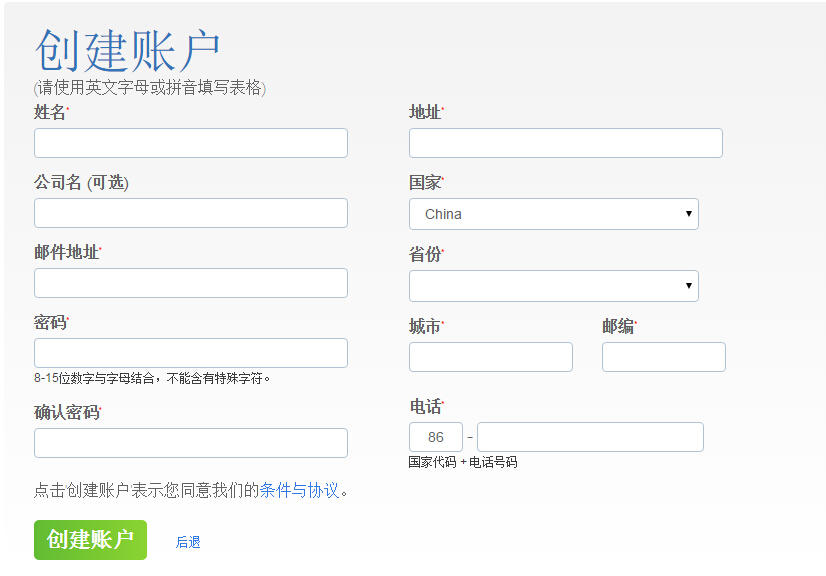Click the 密码 password field
This screenshot has width=826, height=576.
pos(190,352)
